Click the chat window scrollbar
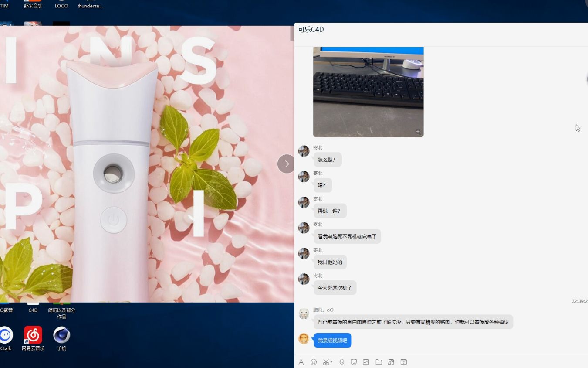Screen dimensions: 588x368 click(x=587, y=79)
